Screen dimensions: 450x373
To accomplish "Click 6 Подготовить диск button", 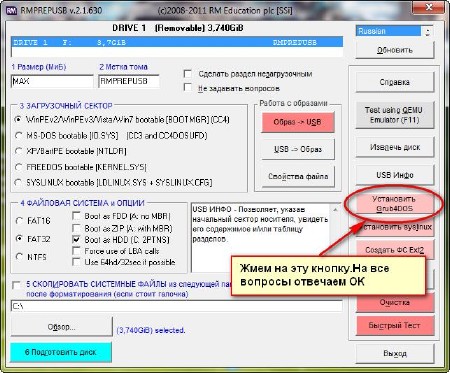I will pyautogui.click(x=61, y=352).
